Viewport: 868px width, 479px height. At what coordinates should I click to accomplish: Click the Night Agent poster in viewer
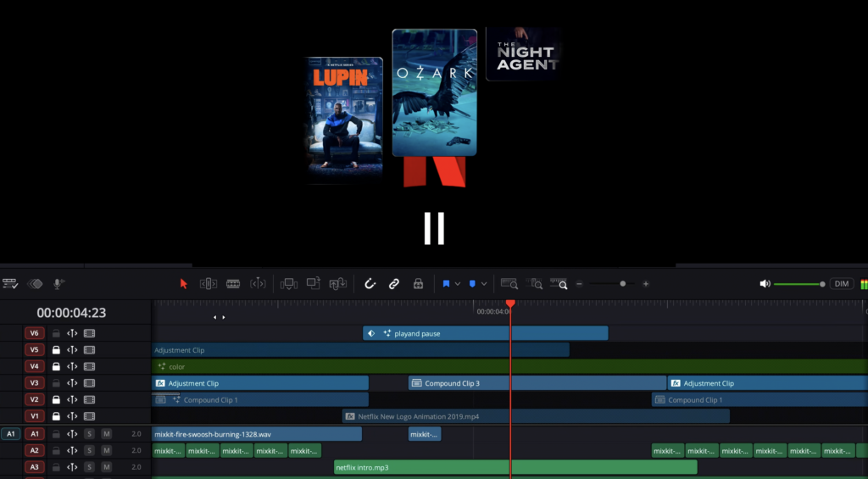pos(524,53)
